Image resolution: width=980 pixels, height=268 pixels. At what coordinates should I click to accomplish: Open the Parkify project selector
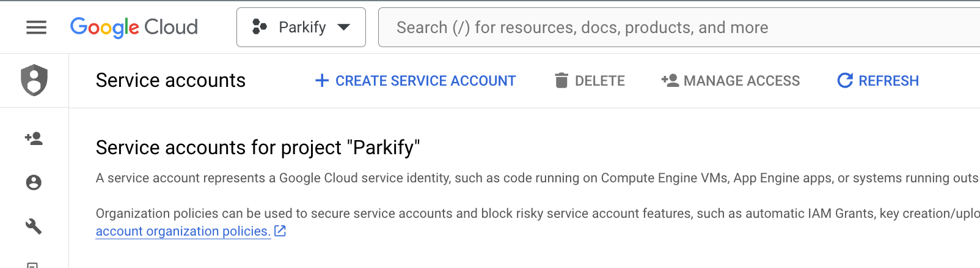(301, 27)
